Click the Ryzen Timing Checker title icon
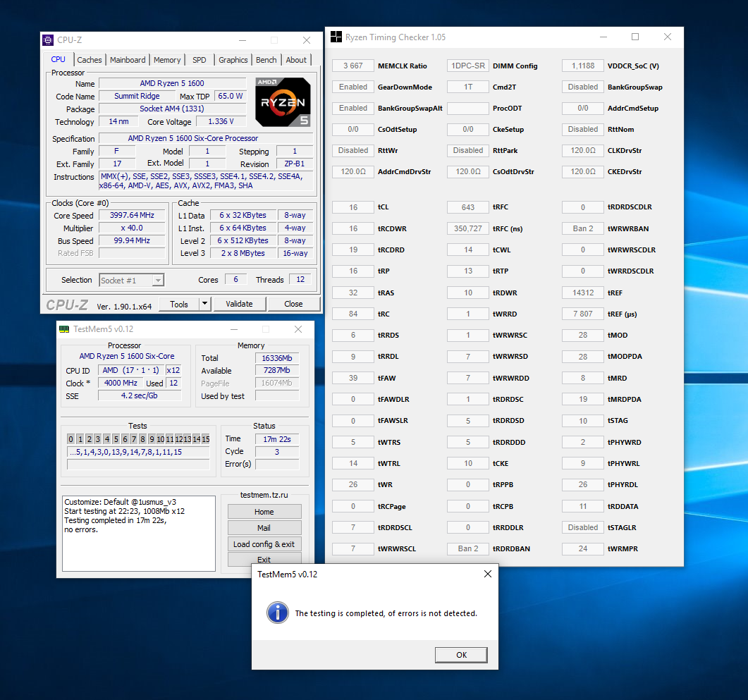Image resolution: width=748 pixels, height=700 pixels. pyautogui.click(x=336, y=37)
